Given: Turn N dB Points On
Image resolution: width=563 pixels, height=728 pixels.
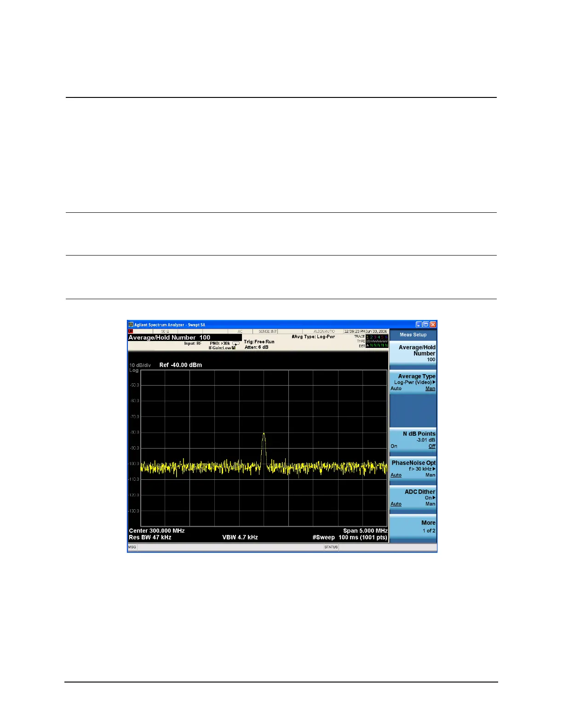Looking at the screenshot, I should point(394,446).
